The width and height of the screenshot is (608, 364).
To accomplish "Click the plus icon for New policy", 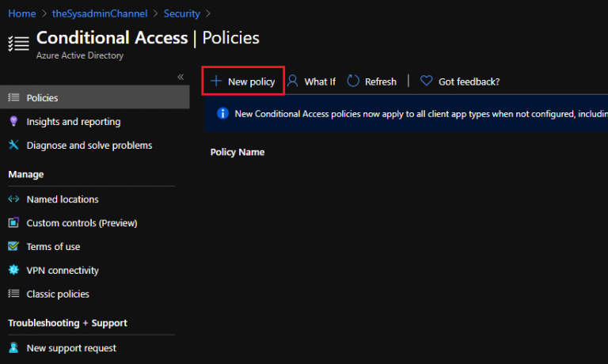I will point(216,81).
